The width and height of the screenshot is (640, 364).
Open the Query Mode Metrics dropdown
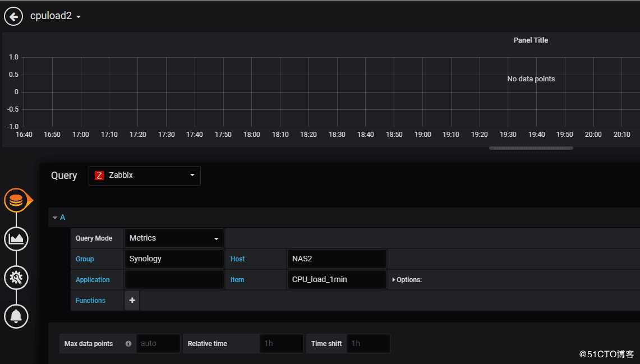tap(174, 238)
